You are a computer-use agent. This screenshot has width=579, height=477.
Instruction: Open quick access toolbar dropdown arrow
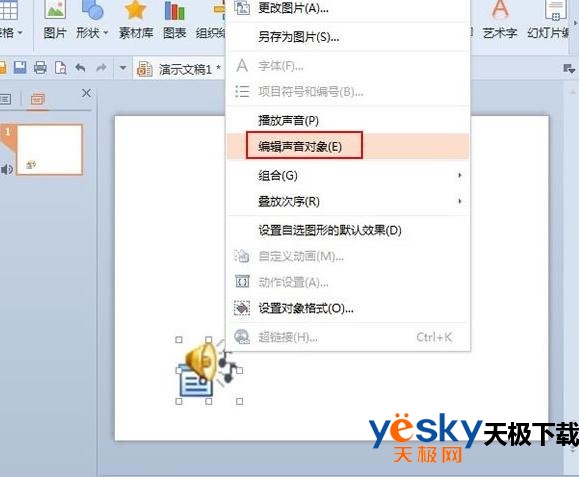pos(123,68)
